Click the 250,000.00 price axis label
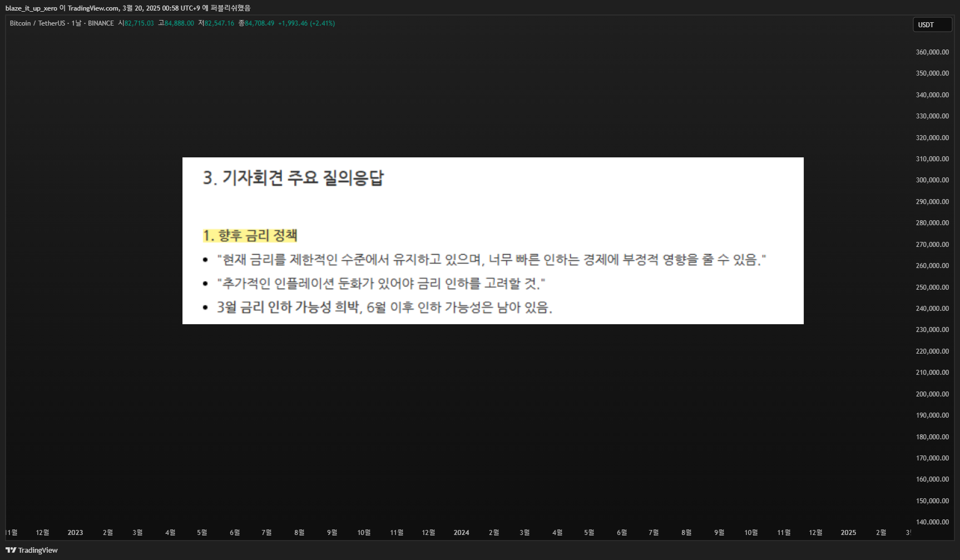This screenshot has width=960, height=560. point(932,288)
